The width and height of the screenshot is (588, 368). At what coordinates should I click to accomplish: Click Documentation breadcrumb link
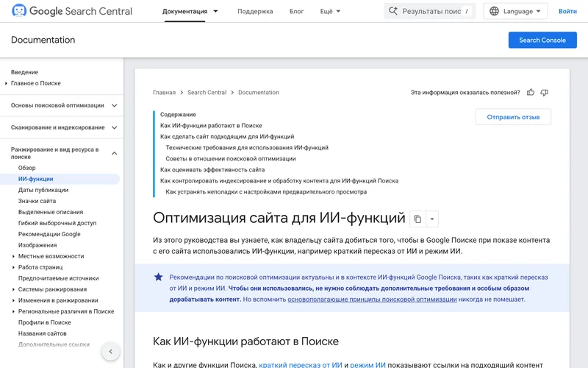[x=259, y=93]
